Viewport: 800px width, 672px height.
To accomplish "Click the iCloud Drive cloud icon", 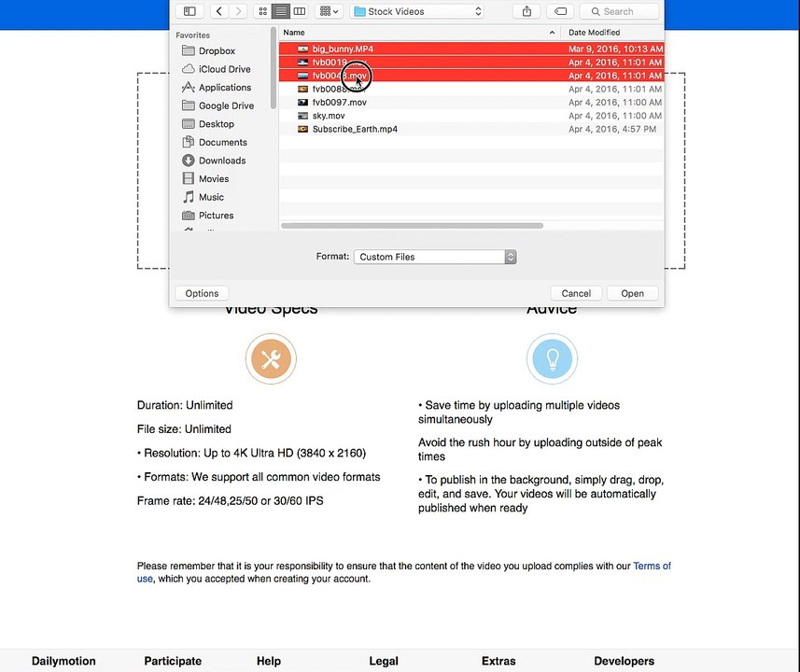I will click(x=189, y=69).
